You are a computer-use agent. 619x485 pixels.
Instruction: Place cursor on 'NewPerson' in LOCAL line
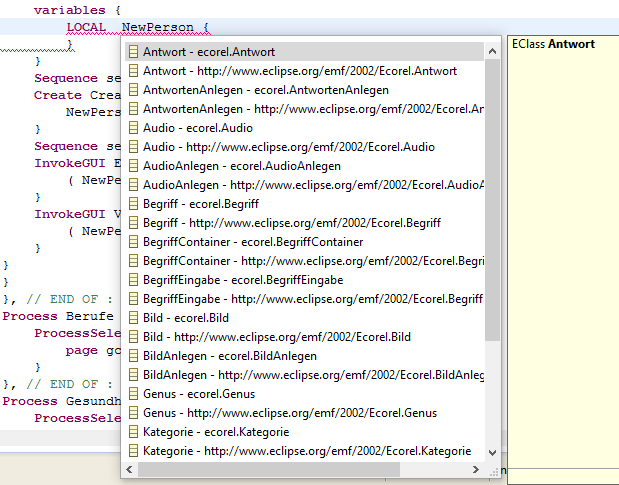point(158,27)
